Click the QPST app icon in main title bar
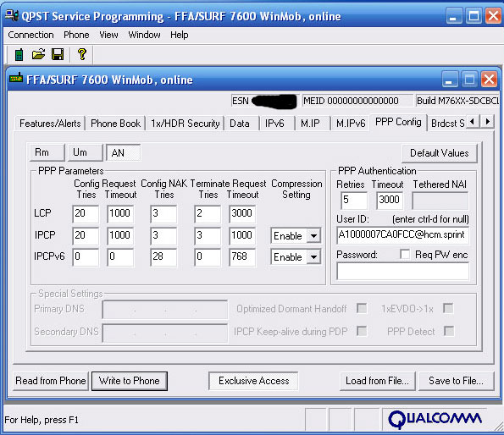Viewport: 504px width, 435px height. click(12, 15)
